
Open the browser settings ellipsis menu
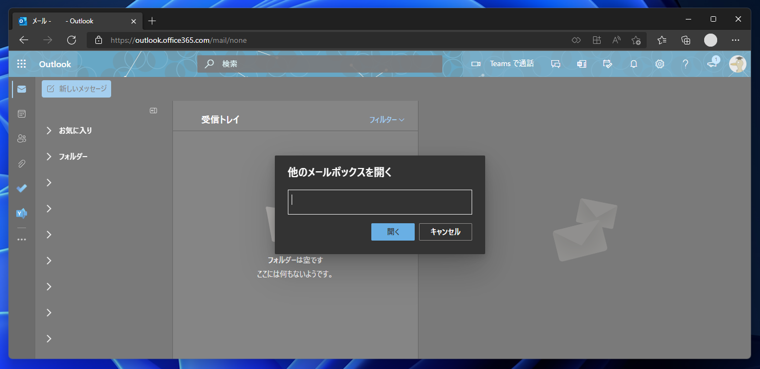point(735,40)
